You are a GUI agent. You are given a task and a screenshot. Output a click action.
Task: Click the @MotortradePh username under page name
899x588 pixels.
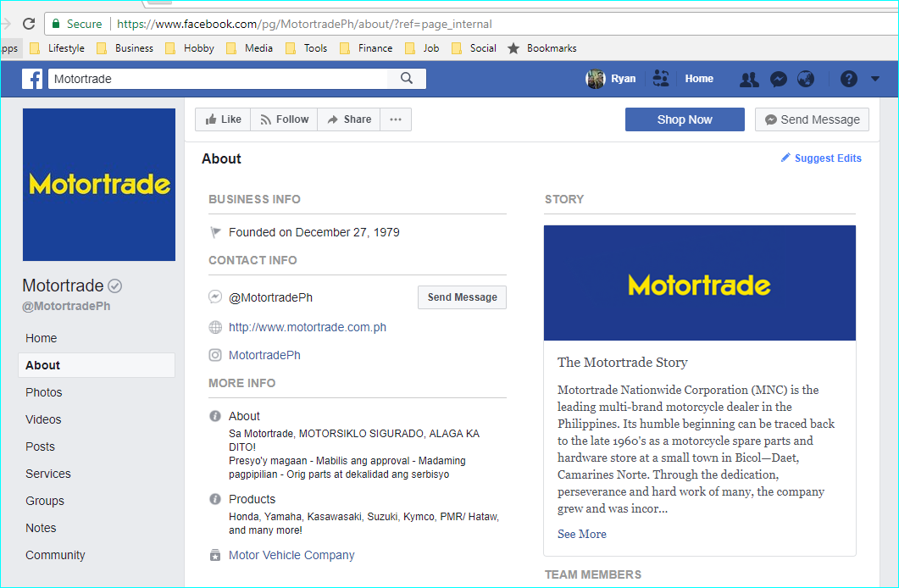(x=66, y=306)
